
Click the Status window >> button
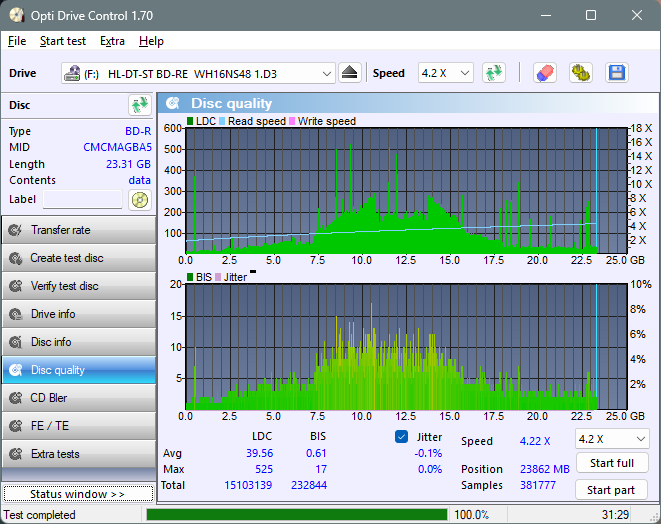click(x=78, y=494)
